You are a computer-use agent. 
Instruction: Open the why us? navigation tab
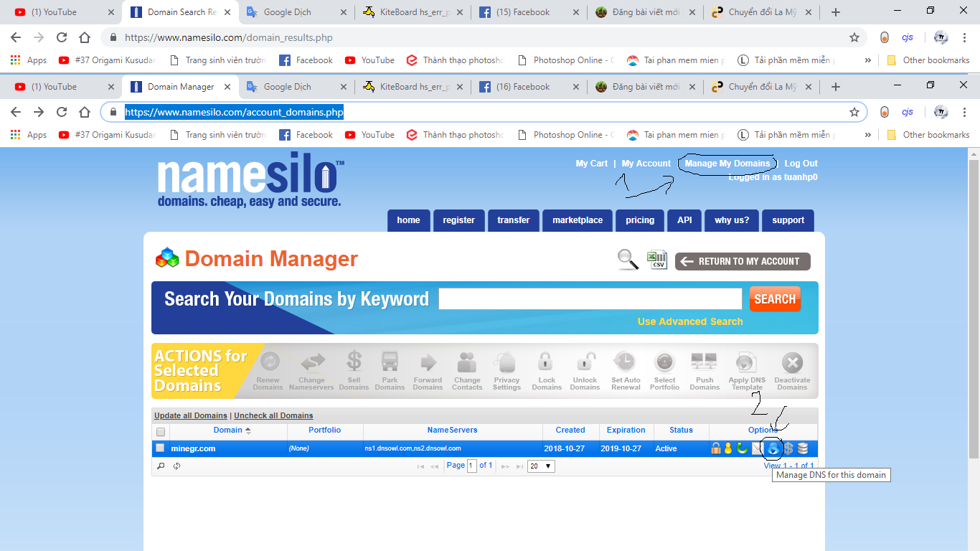click(732, 220)
